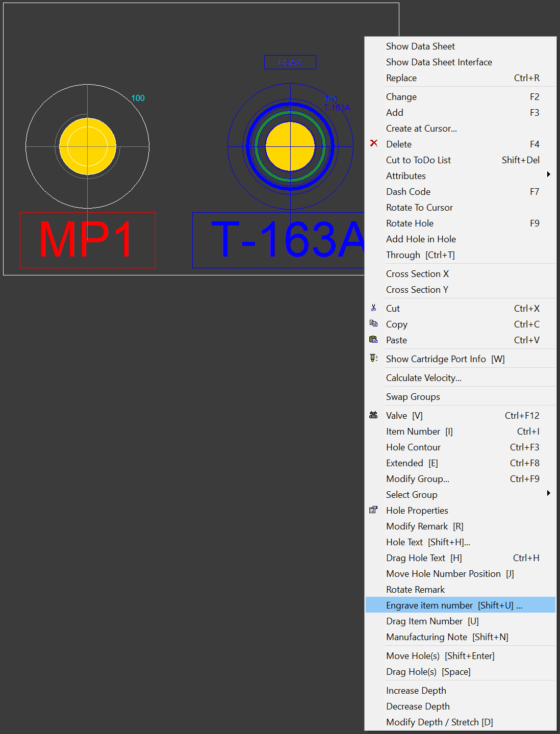The height and width of the screenshot is (734, 560).
Task: Open Modify Group...
Action: pyautogui.click(x=461, y=479)
